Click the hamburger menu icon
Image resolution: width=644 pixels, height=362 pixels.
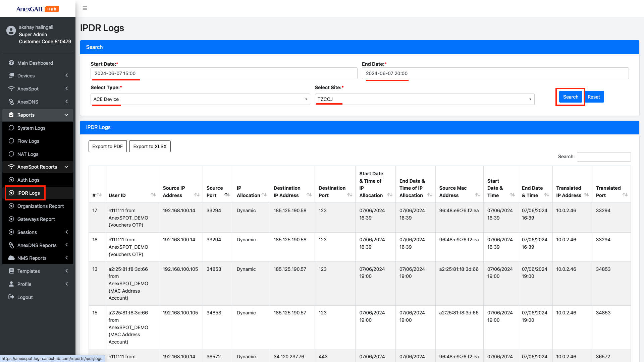pyautogui.click(x=85, y=8)
